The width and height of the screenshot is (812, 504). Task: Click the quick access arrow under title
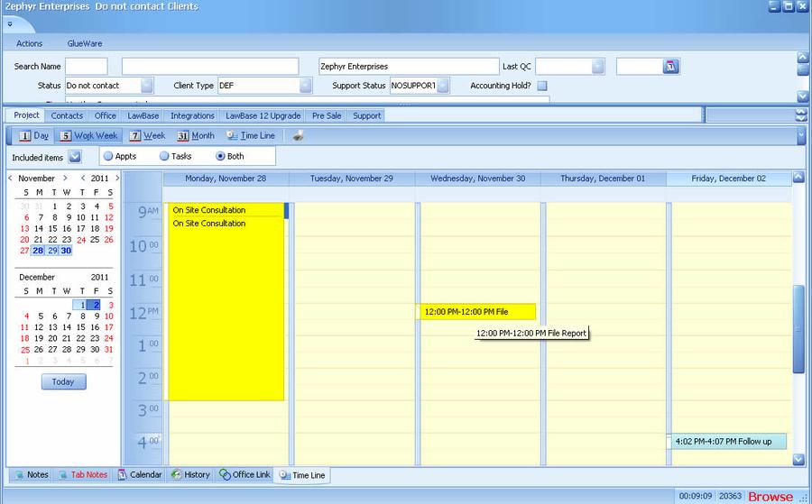[x=10, y=23]
